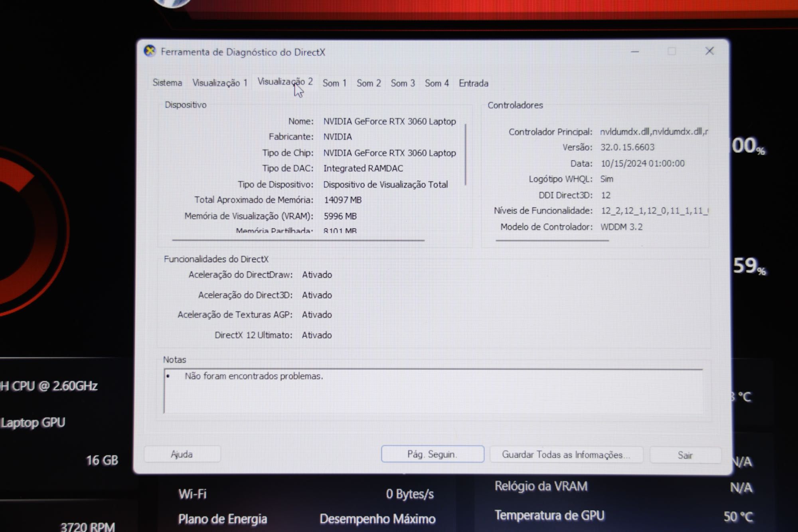Click Guardar Todas as Informações button
This screenshot has width=798, height=532.
pyautogui.click(x=566, y=455)
